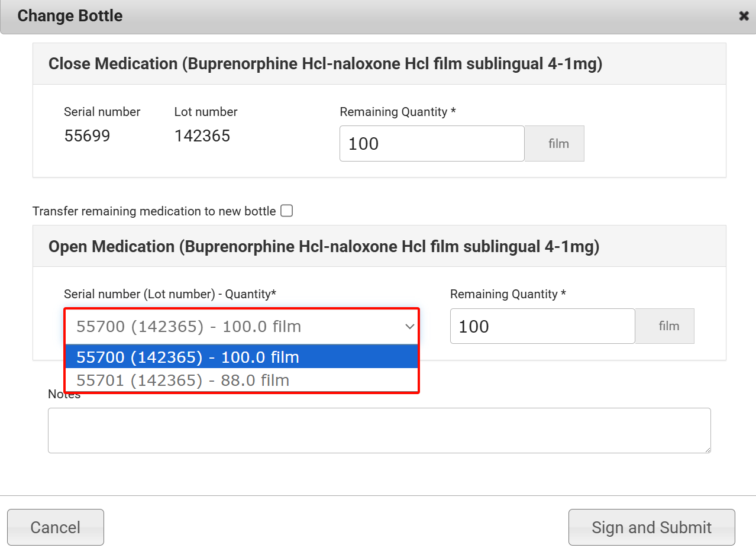Close the Change Bottle dialog
Image resolution: width=756 pixels, height=548 pixels.
tap(744, 17)
